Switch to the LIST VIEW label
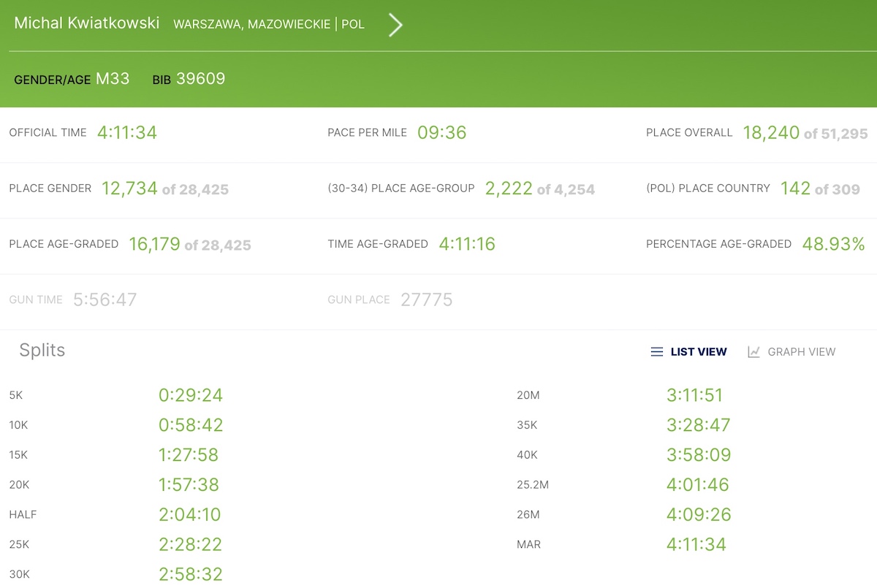Viewport: 877px width, 588px height. pos(698,352)
